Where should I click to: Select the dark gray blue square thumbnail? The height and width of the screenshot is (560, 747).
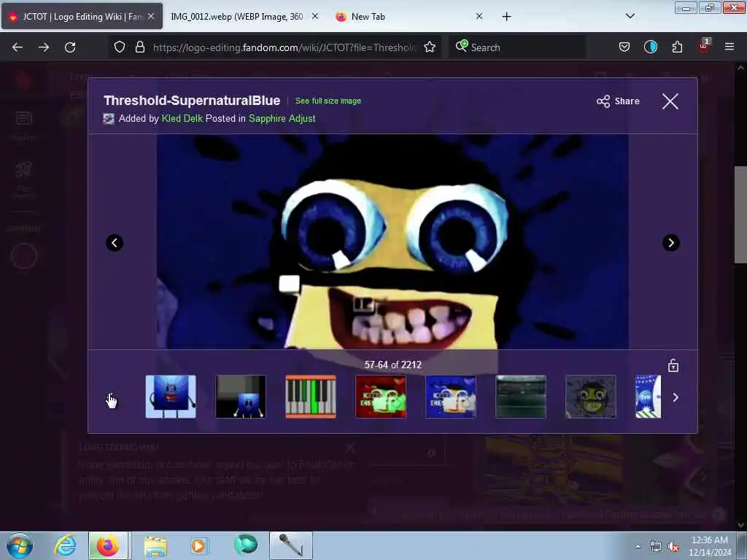[241, 397]
